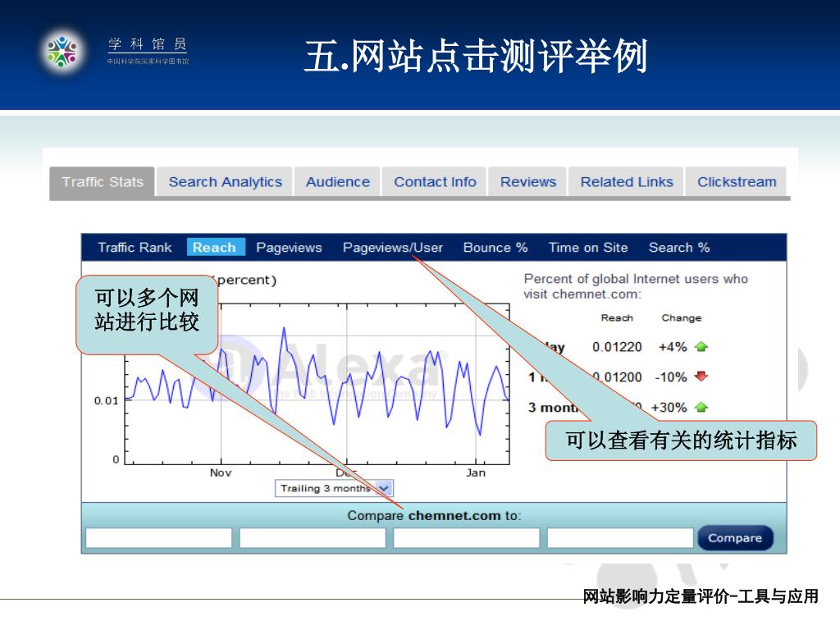View Time on Site metric
This screenshot has height=630, width=840.
(x=588, y=248)
